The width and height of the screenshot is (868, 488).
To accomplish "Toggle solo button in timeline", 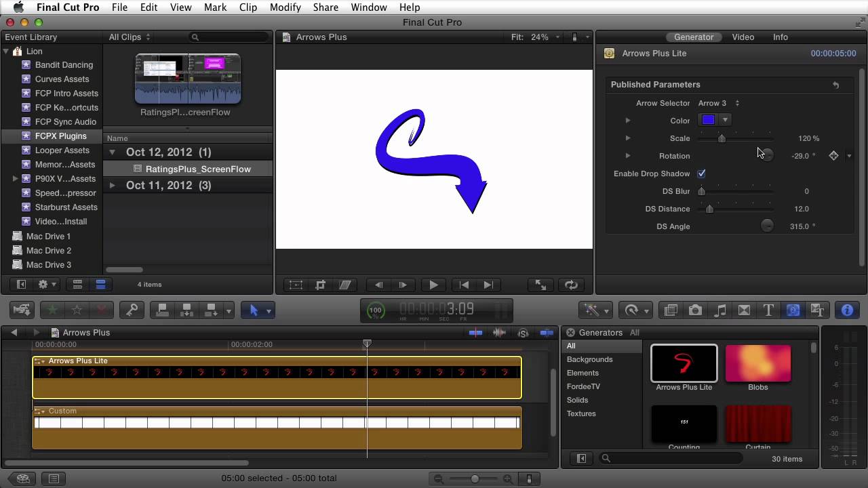I will click(523, 333).
